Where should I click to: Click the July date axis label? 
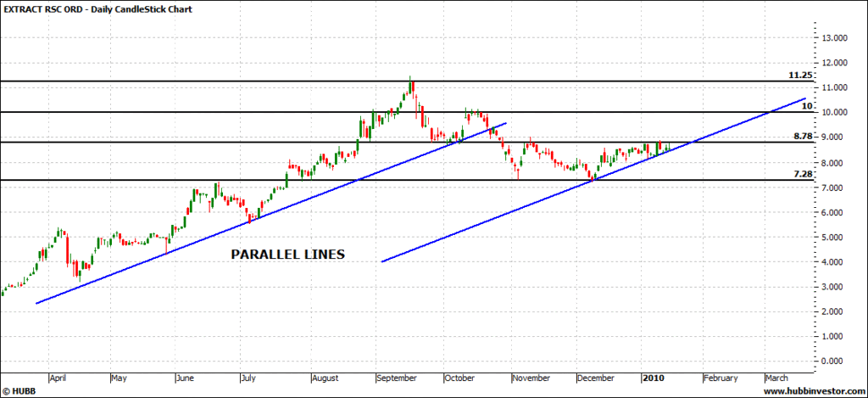click(x=248, y=378)
